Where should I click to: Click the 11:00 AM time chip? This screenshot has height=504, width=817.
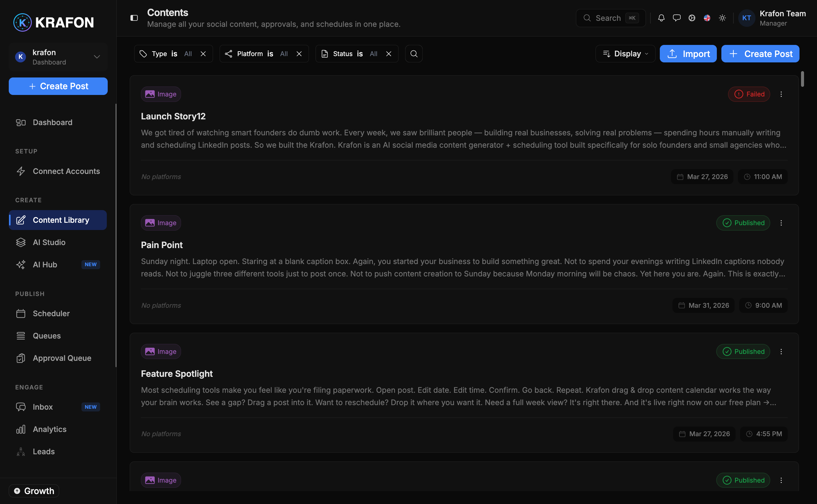[763, 177]
